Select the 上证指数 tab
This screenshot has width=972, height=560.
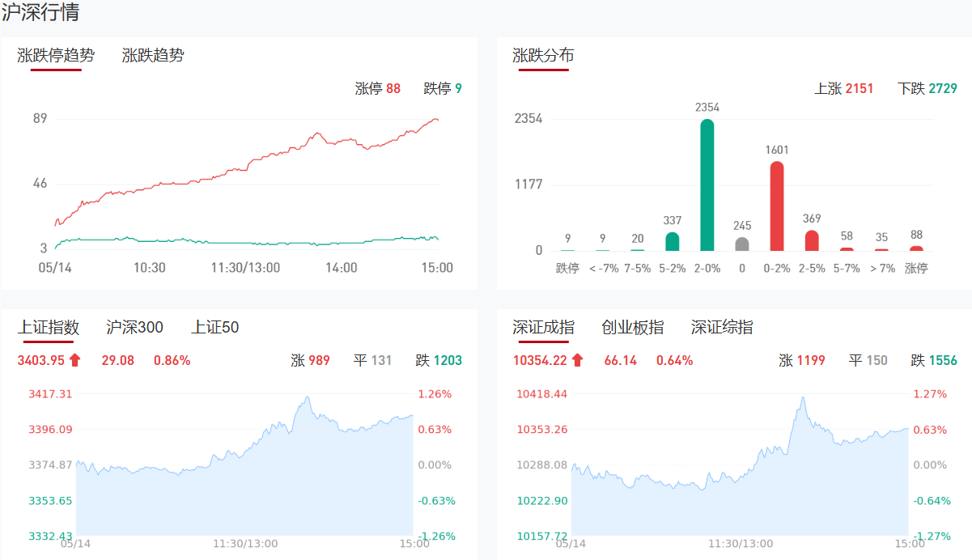49,328
